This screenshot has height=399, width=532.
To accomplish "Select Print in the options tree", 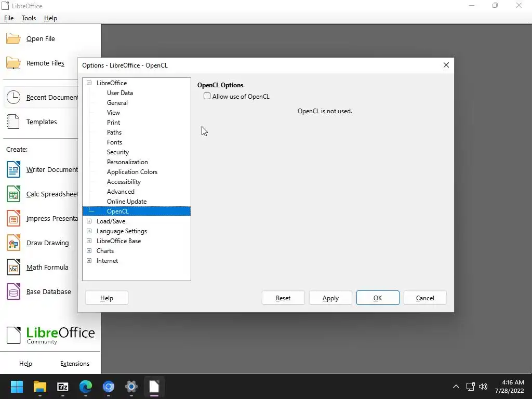I will click(x=113, y=123).
